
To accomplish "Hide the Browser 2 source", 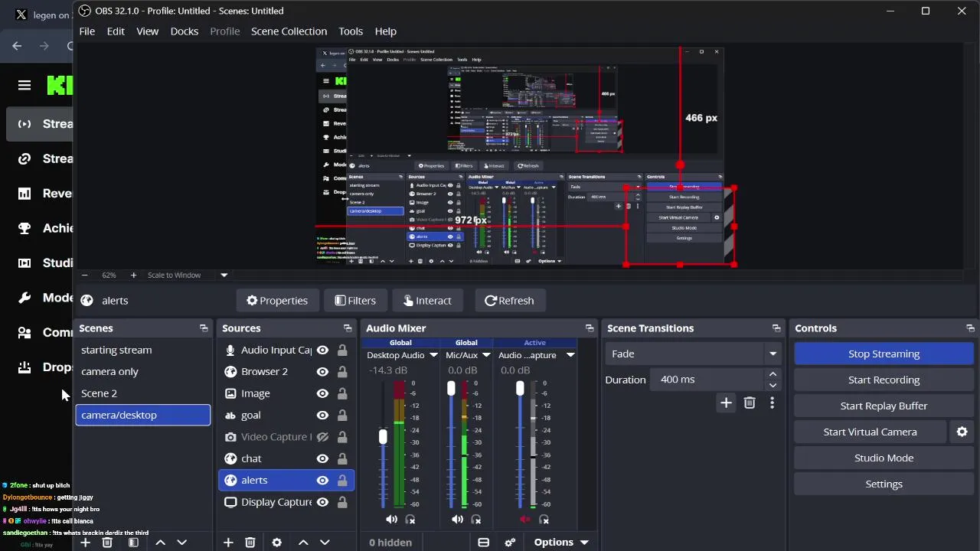I will [x=322, y=372].
